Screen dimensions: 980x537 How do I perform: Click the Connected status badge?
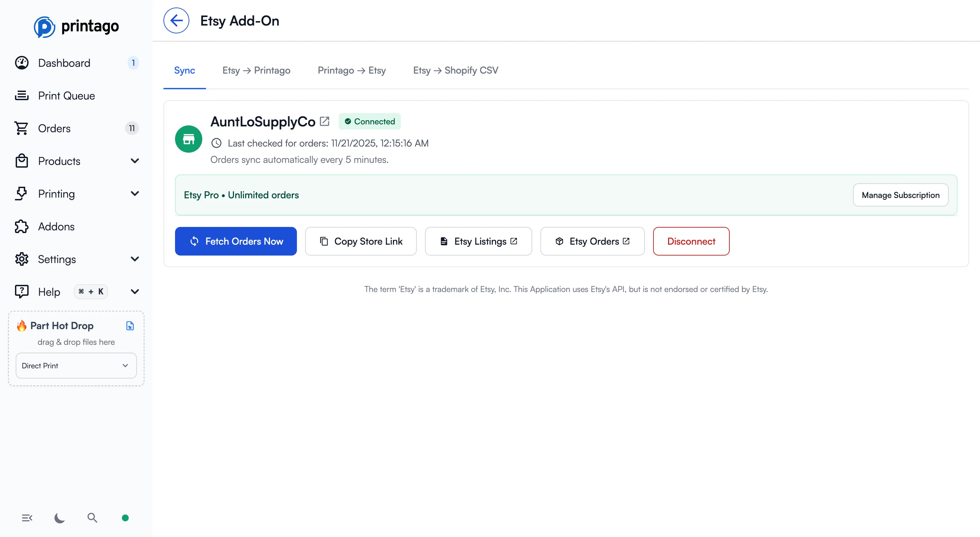[369, 121]
